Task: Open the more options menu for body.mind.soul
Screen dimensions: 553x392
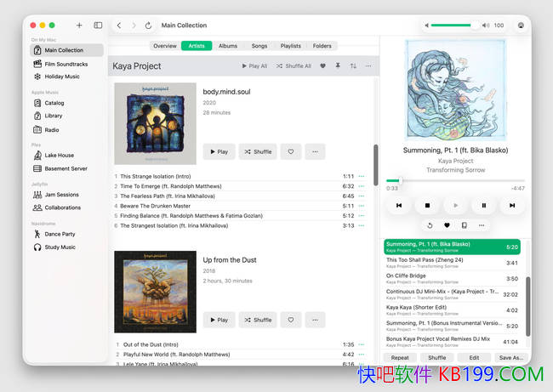Action: [315, 151]
